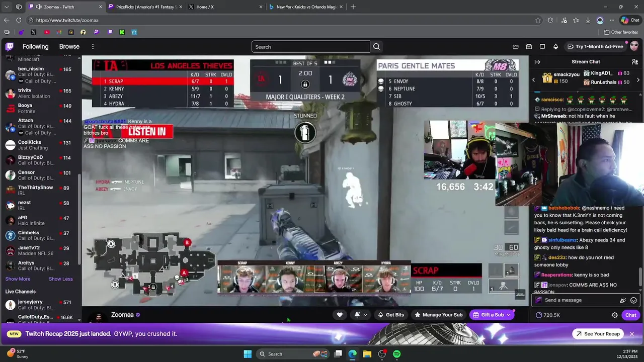This screenshot has height=362, width=644.
Task: Open ben_nissim channel in sidebar
Action: [x=40, y=75]
